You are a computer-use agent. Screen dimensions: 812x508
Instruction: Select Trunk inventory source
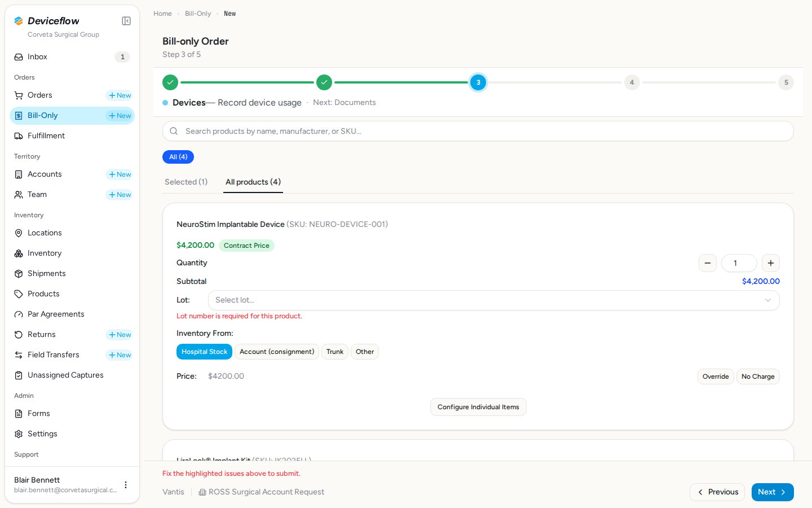click(x=335, y=352)
